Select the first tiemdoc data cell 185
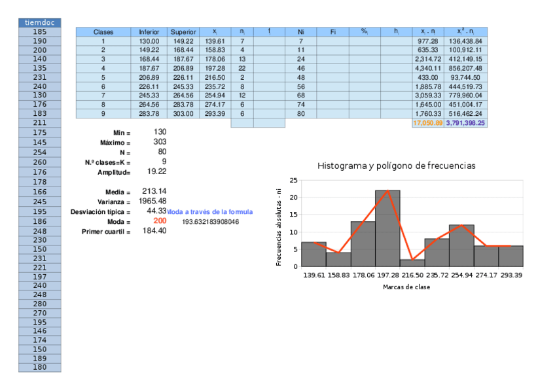This screenshot has width=555, height=392. tap(39, 31)
